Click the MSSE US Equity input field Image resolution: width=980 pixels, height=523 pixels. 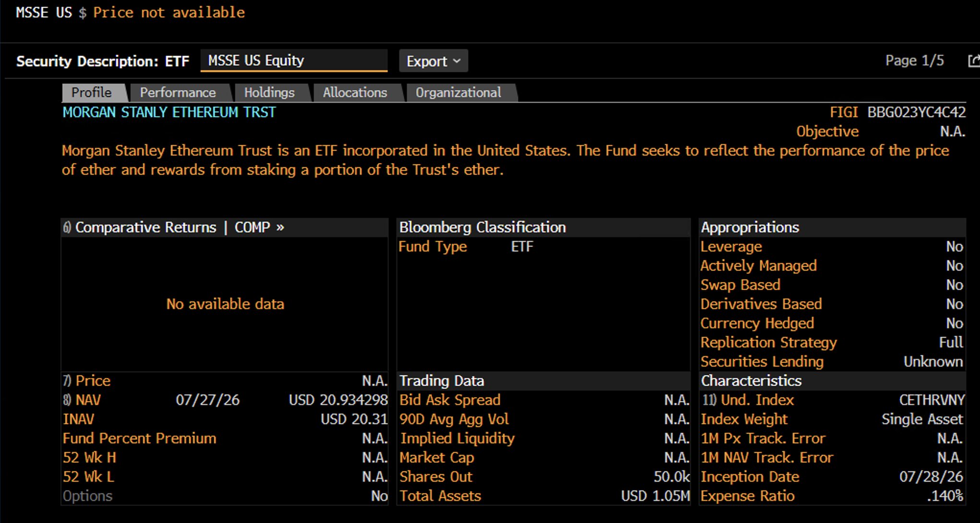click(294, 60)
